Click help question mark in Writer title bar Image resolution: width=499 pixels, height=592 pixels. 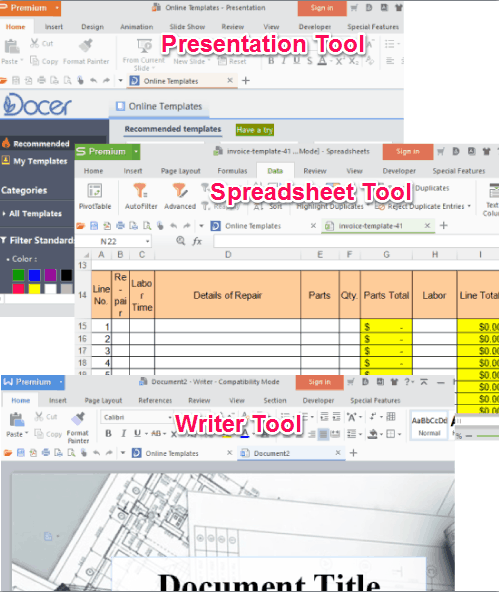pos(407,382)
